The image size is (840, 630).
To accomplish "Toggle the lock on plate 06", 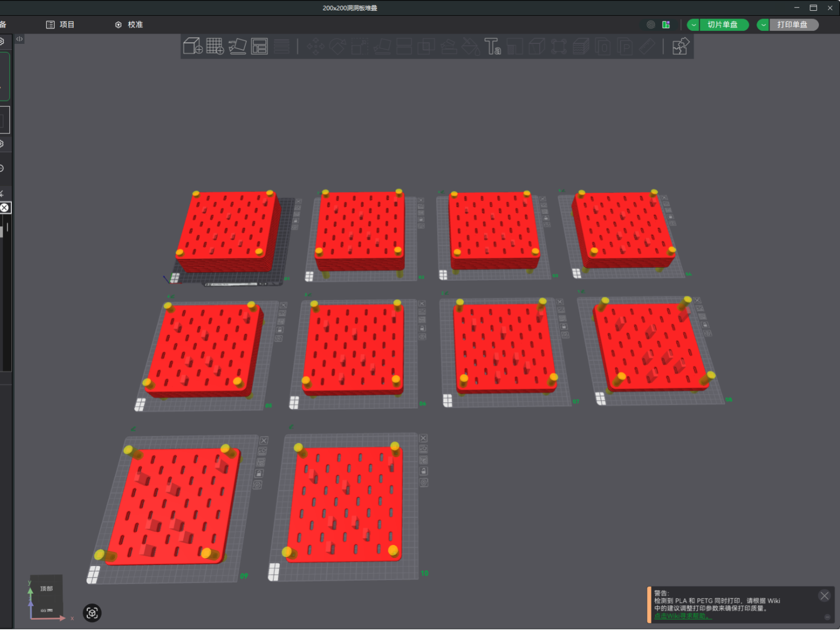I will [422, 329].
